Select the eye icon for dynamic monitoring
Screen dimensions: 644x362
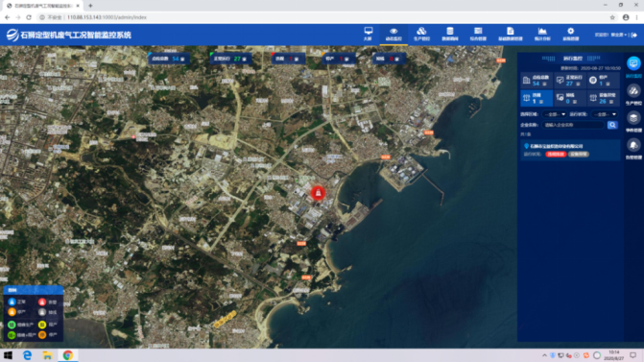point(394,34)
